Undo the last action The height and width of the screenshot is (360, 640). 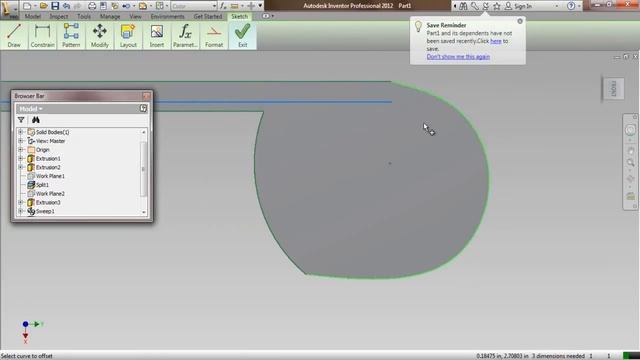(66, 6)
